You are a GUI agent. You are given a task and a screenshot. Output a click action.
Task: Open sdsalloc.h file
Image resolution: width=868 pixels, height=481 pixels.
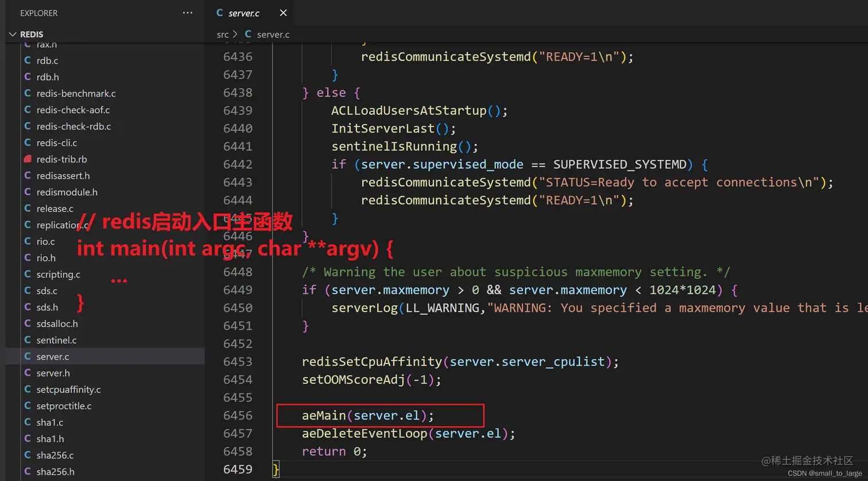[x=57, y=324]
